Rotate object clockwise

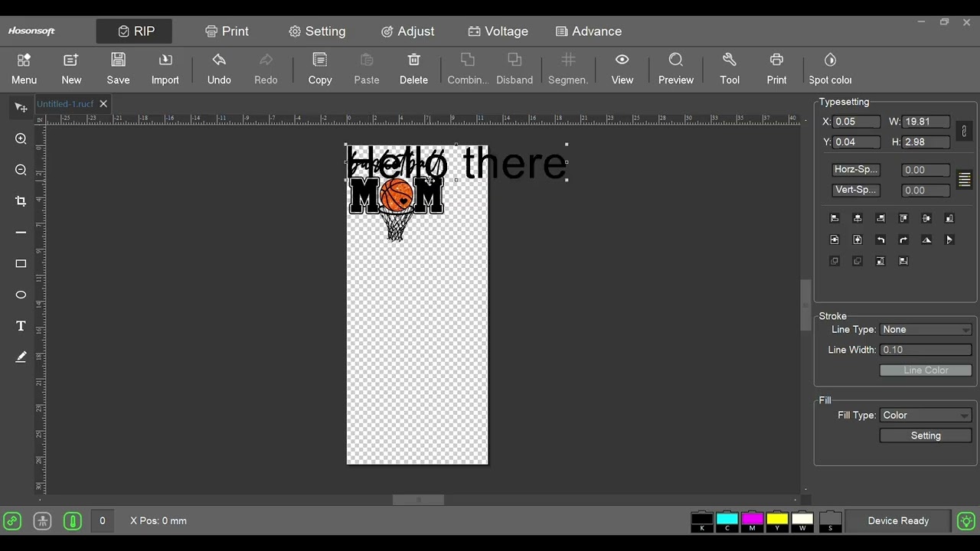(x=903, y=240)
